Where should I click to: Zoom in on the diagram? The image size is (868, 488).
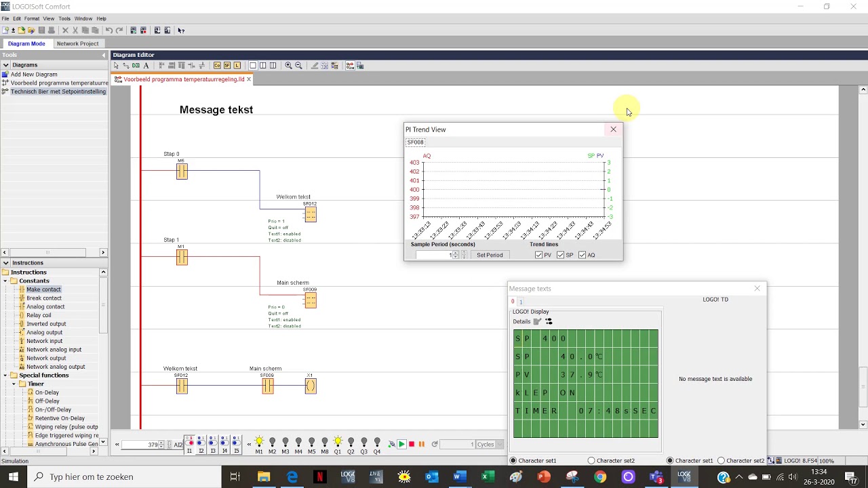(288, 66)
